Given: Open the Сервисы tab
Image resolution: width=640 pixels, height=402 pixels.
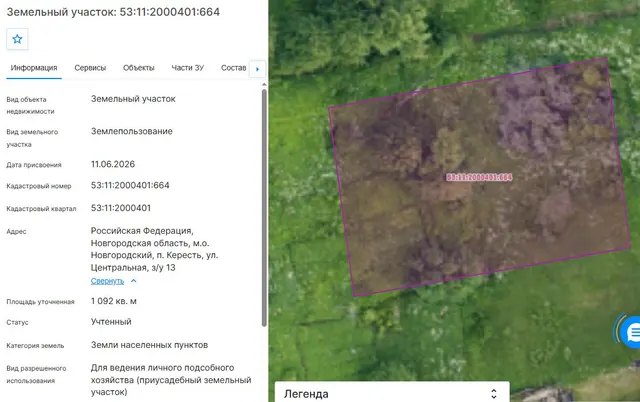Looking at the screenshot, I should tap(90, 68).
